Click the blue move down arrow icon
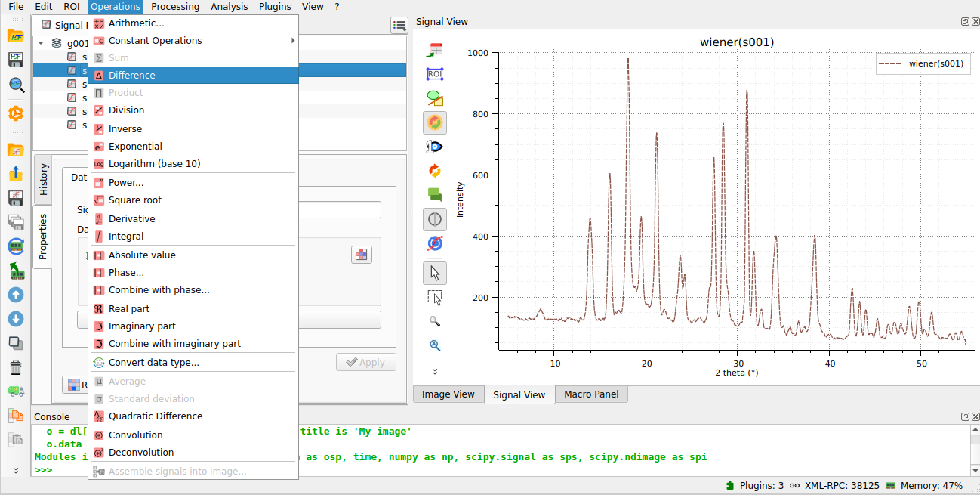The image size is (980, 495). (x=16, y=319)
